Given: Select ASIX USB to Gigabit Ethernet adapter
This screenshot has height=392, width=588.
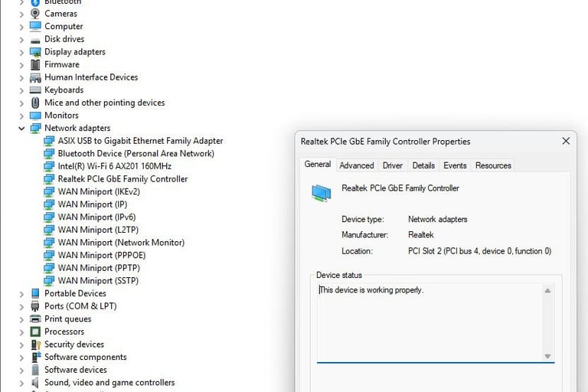Looking at the screenshot, I should (x=140, y=141).
